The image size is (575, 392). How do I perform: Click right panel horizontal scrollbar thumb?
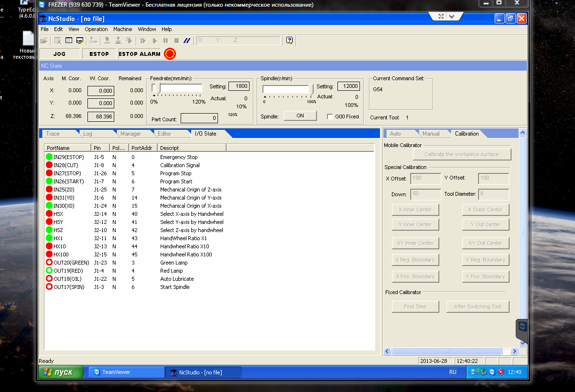(446, 351)
